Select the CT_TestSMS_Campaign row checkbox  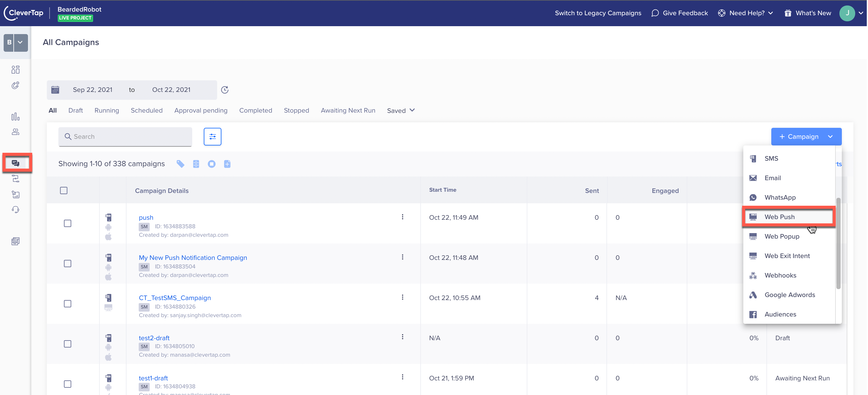pyautogui.click(x=68, y=304)
